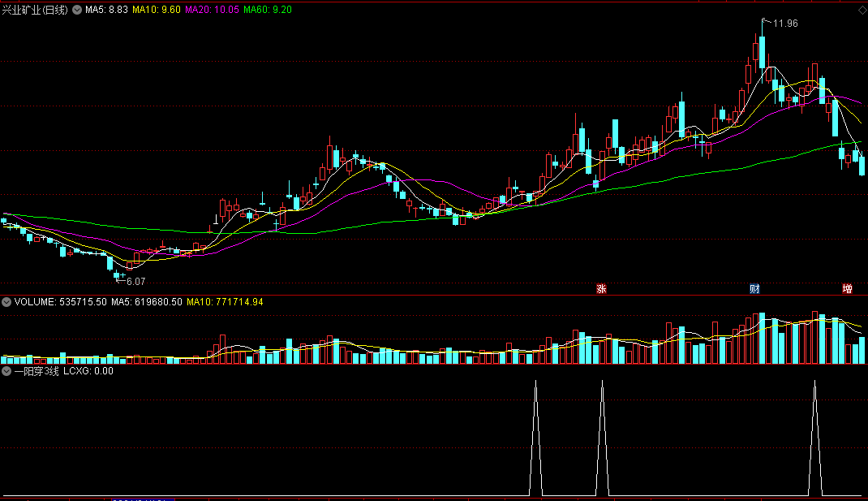The width and height of the screenshot is (868, 501).
Task: Click the 6.07 low price label
Action: (x=135, y=282)
